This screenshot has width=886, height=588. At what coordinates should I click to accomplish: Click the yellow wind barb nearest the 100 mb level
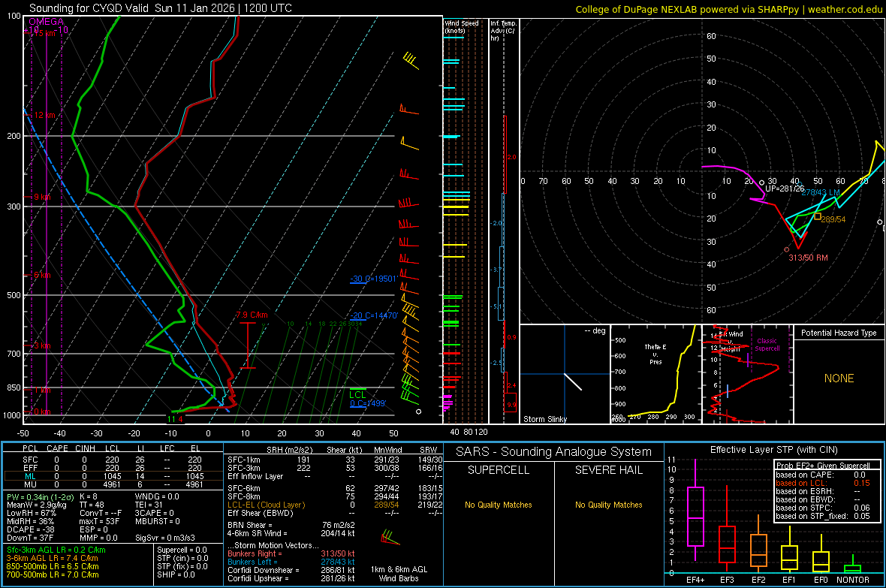[x=411, y=61]
